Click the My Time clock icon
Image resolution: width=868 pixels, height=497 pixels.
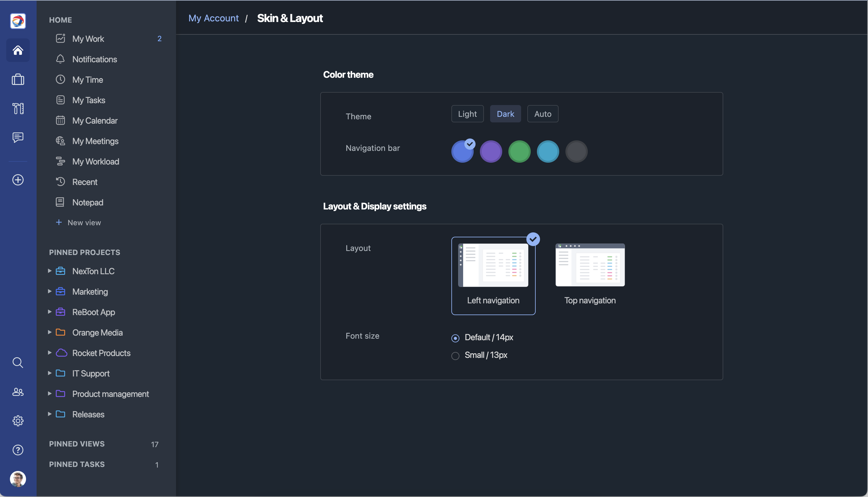[x=60, y=79]
